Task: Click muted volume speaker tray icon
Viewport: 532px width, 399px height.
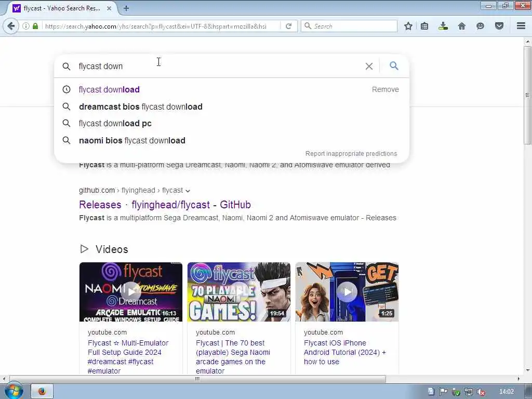Action: (481, 392)
